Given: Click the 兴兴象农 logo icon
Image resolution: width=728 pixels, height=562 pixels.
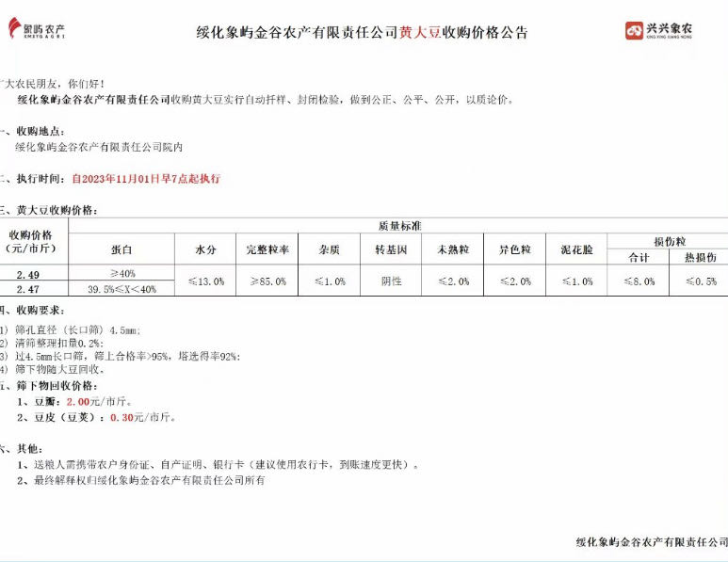Looking at the screenshot, I should (x=634, y=31).
